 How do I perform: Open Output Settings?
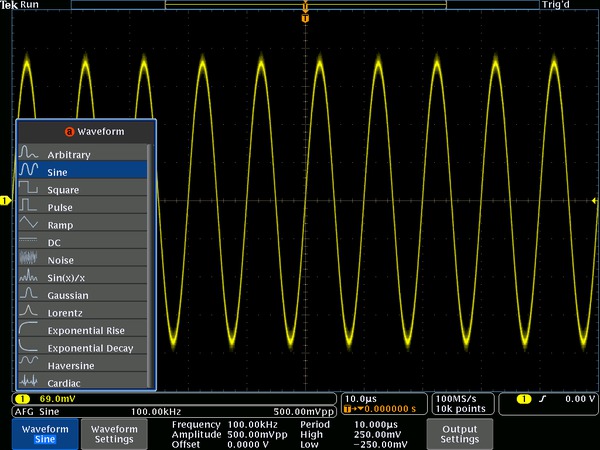(x=460, y=433)
